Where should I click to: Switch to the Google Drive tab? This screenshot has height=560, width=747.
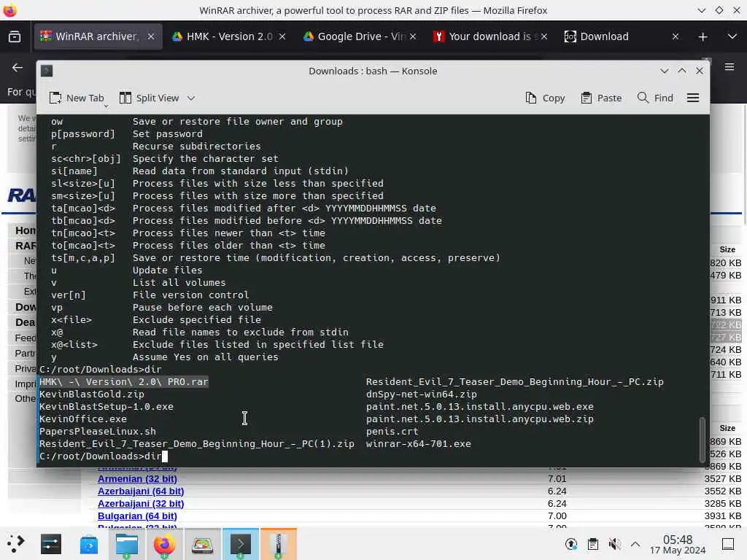click(354, 36)
